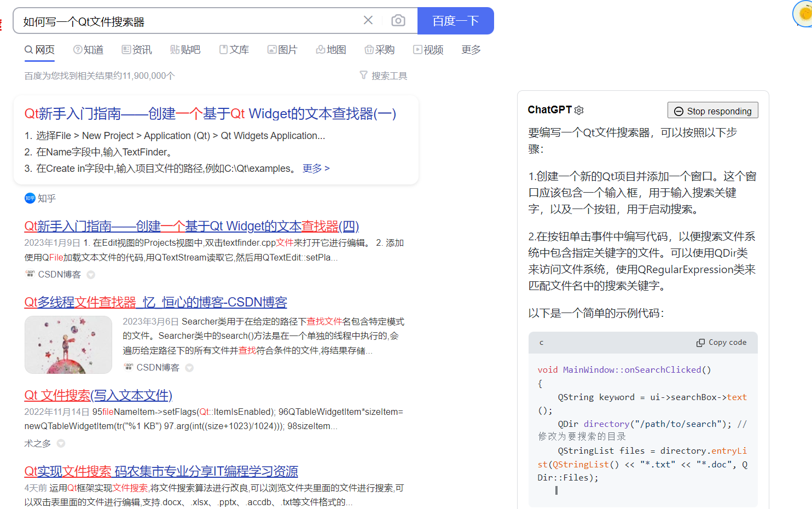Click the ChatGPT panel title
Image resolution: width=812 pixels, height=509 pixels.
pyautogui.click(x=549, y=110)
